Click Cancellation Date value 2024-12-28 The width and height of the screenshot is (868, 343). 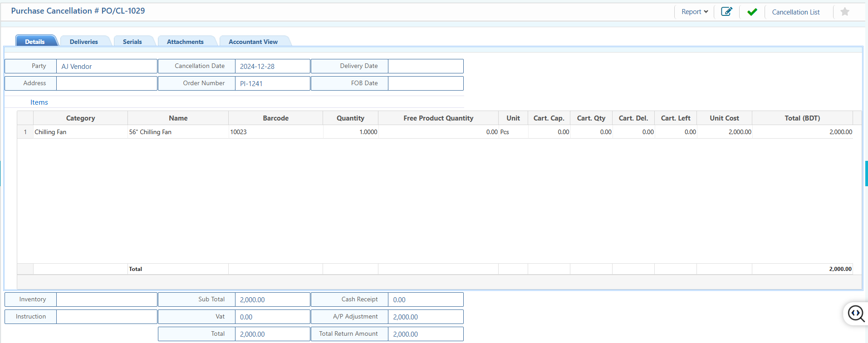(x=273, y=66)
